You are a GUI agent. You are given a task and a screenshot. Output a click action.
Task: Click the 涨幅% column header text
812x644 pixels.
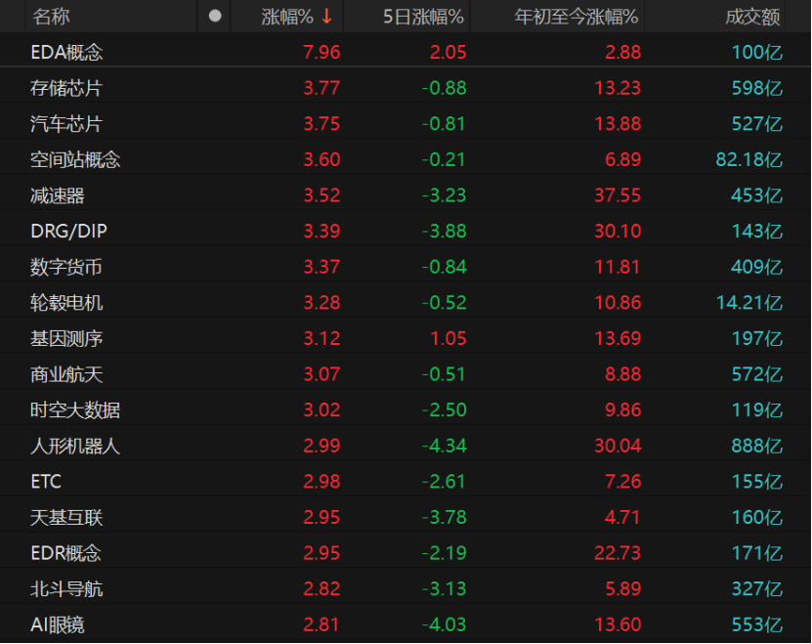tap(287, 17)
